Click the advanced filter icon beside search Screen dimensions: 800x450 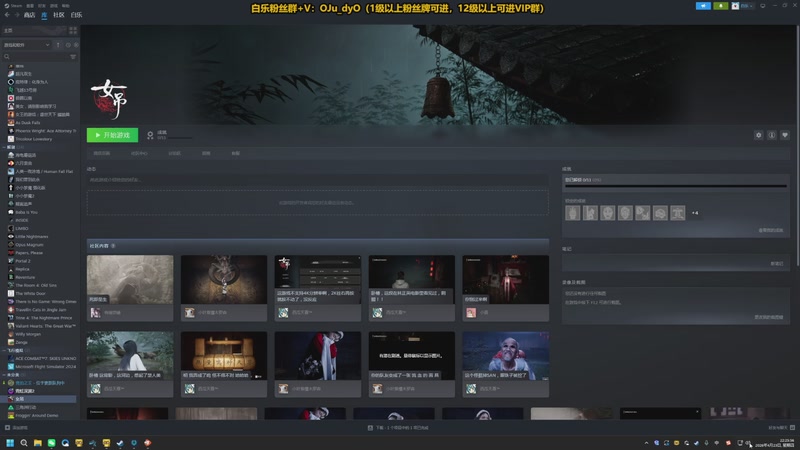point(73,57)
